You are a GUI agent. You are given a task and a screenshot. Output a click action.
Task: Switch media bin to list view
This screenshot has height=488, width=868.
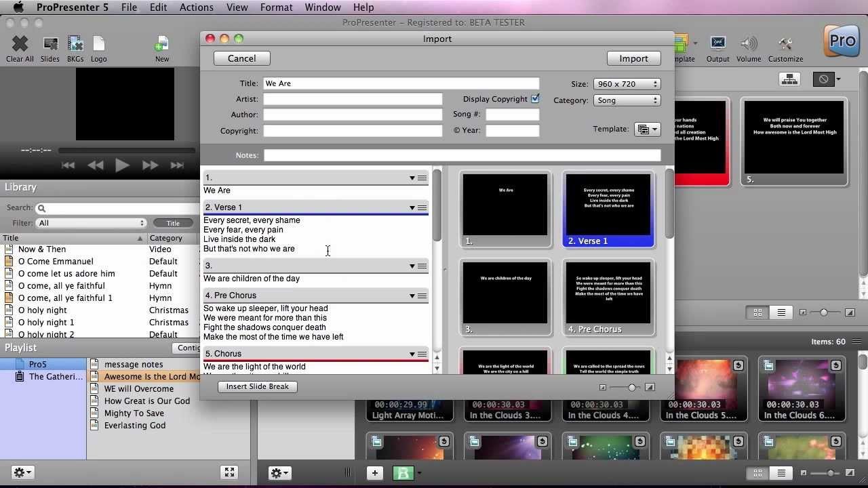tap(781, 473)
